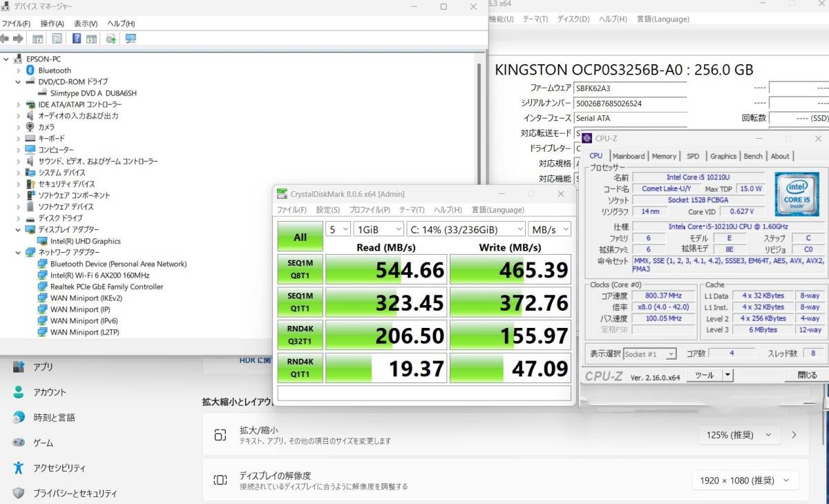Viewport: 829px width, 504px height.
Task: Select the Bluetooth device category icon
Action: point(30,70)
